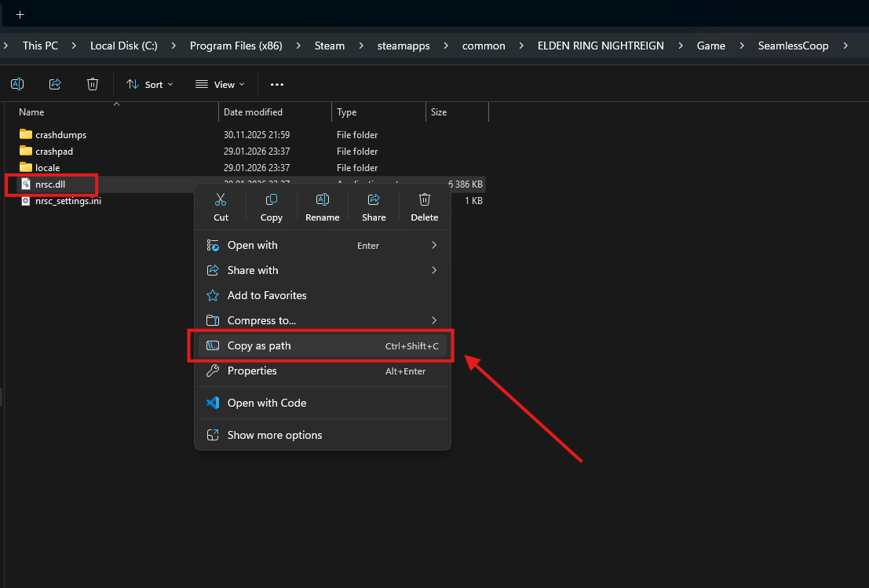Open the Sort dropdown

[150, 84]
